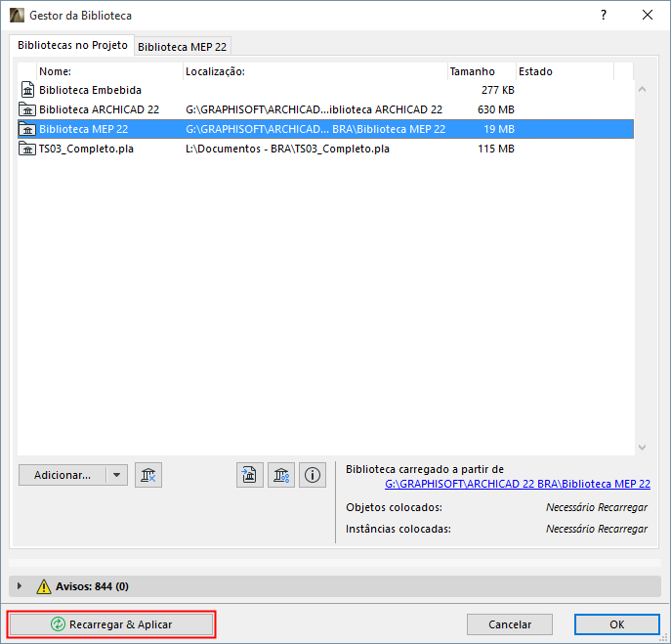This screenshot has width=671, height=644.
Task: Click the Adicionar... button
Action: pos(63,475)
